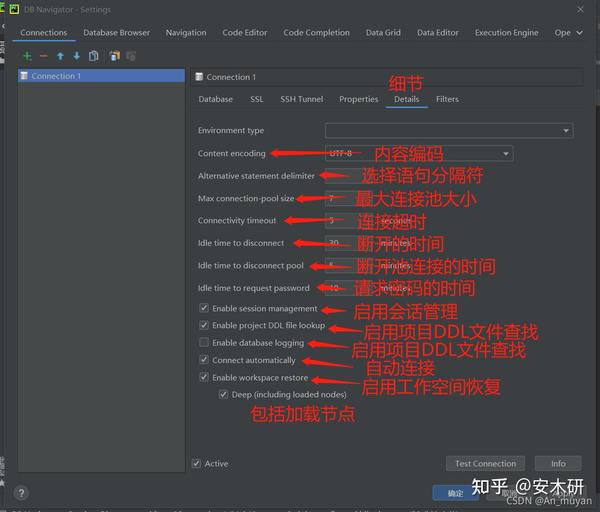The image size is (600, 512).
Task: Confirm with the blue 确定 button
Action: point(455,493)
